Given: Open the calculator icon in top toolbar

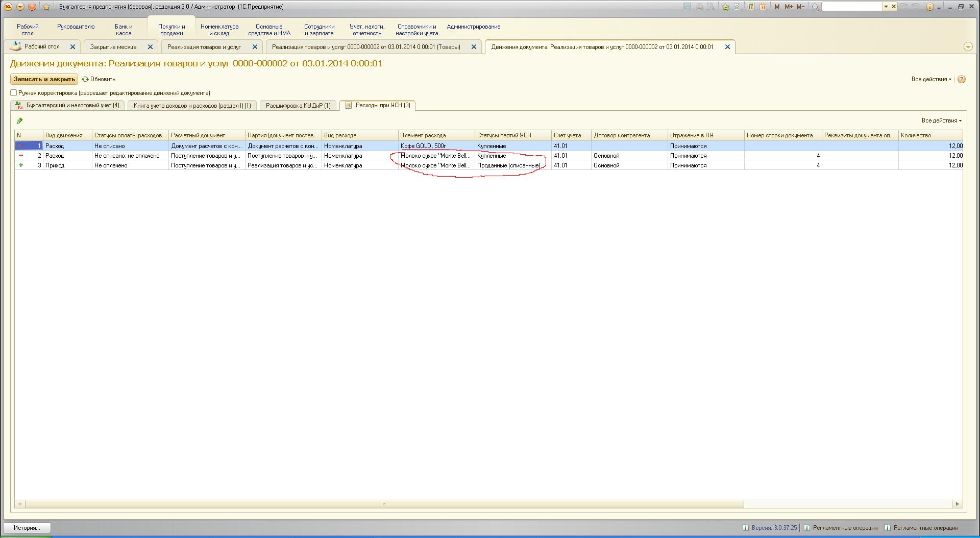Looking at the screenshot, I should tap(751, 7).
